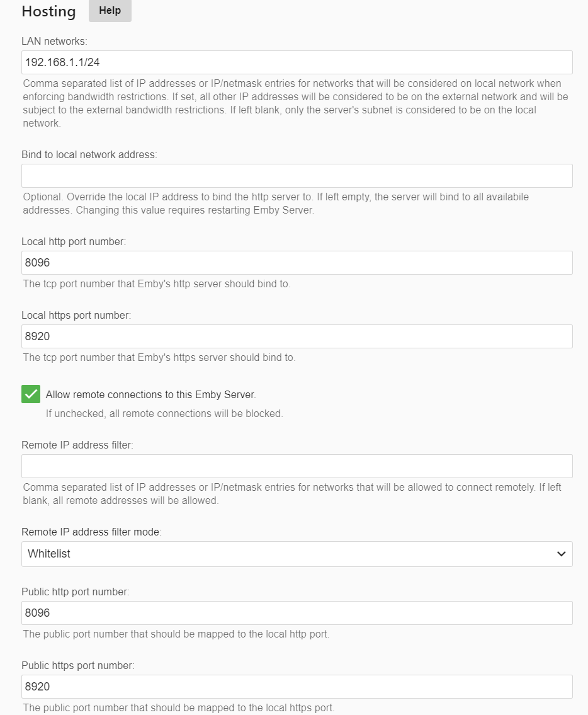Viewport: 588px width, 715px height.
Task: Click the chevron arrow on the Whitelist dropdown
Action: (561, 554)
